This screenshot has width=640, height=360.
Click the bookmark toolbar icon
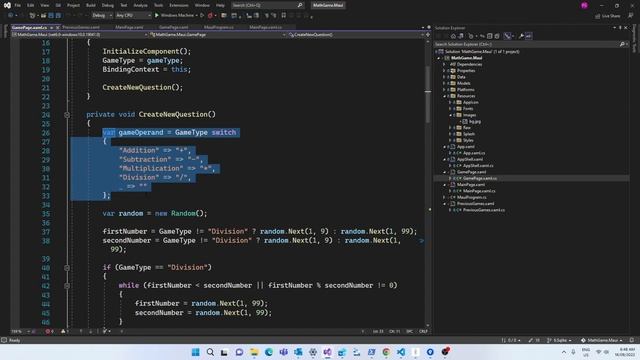(x=284, y=16)
